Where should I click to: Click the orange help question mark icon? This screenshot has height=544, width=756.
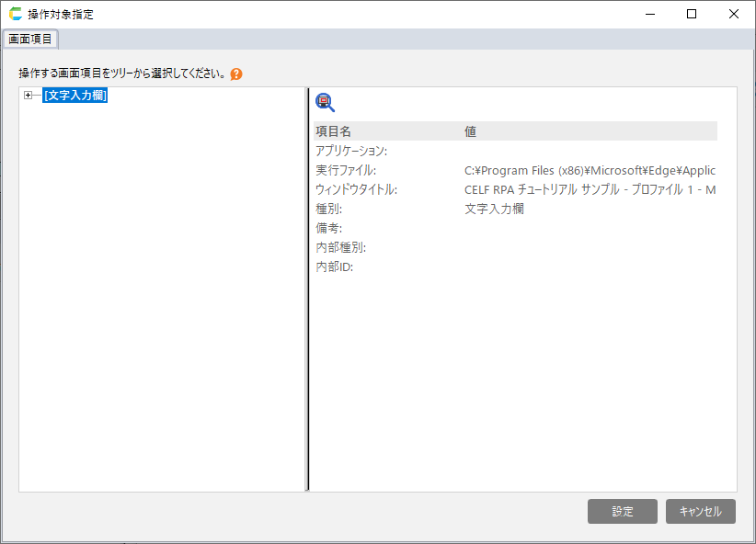236,74
